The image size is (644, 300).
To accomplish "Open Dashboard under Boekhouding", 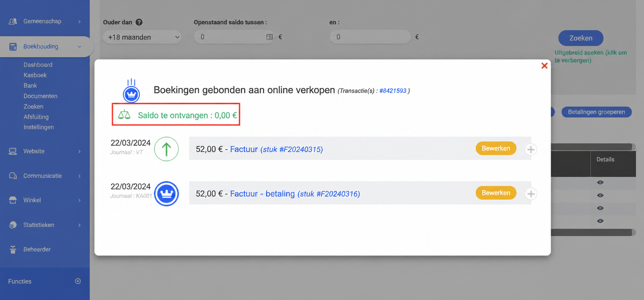I will (x=38, y=65).
